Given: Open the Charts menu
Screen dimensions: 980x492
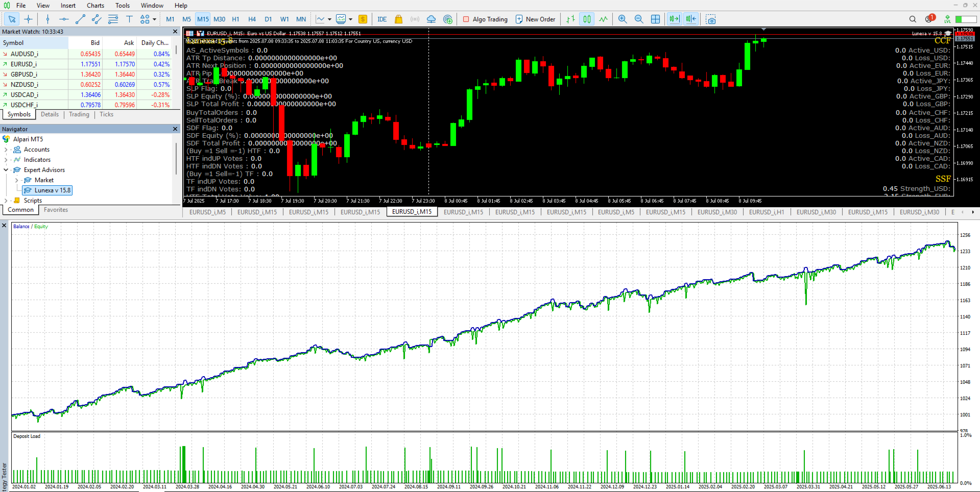Looking at the screenshot, I should click(95, 6).
